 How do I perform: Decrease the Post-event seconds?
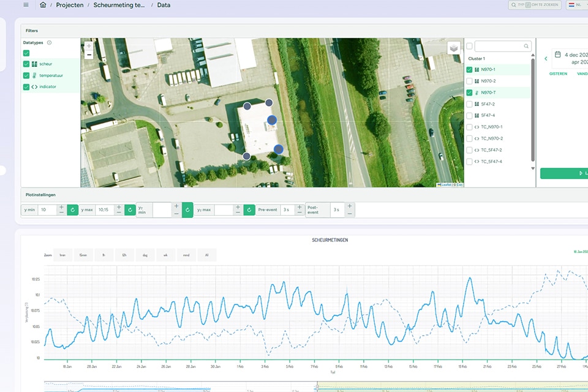click(350, 213)
